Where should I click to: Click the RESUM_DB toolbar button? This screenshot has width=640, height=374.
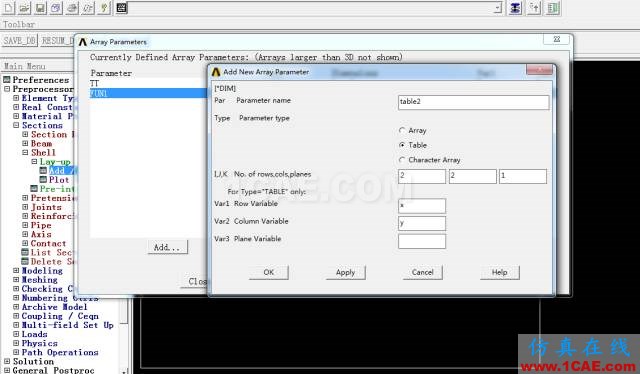[x=57, y=40]
